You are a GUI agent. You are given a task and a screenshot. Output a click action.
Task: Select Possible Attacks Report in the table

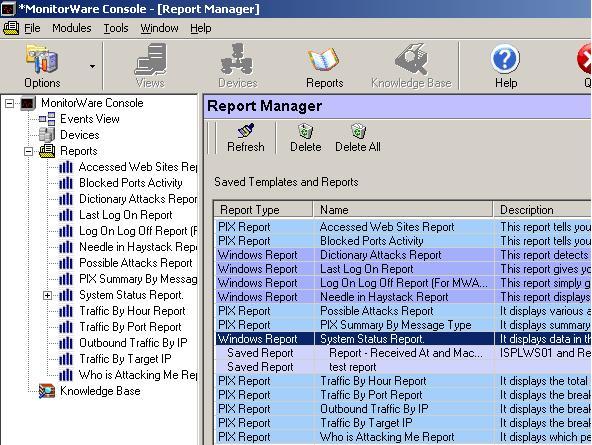(x=403, y=311)
